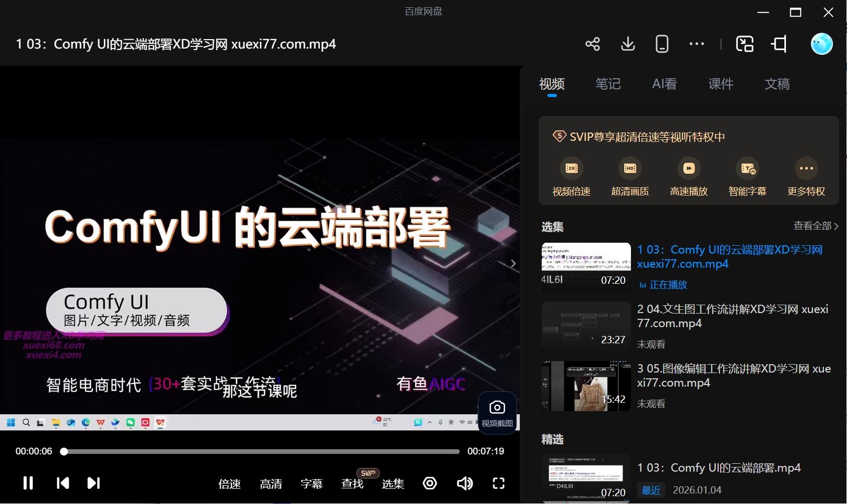Click the share icon in header
The height and width of the screenshot is (504, 847).
(592, 44)
